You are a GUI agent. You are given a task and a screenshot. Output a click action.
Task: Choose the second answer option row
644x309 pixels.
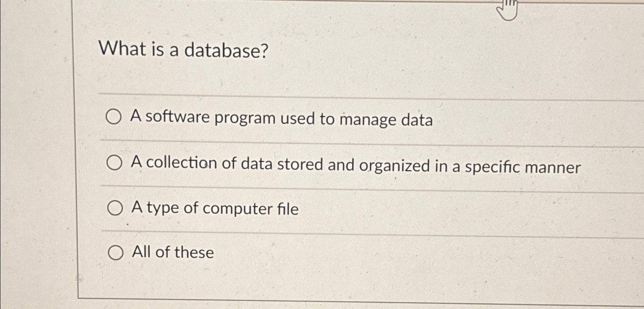(308, 165)
